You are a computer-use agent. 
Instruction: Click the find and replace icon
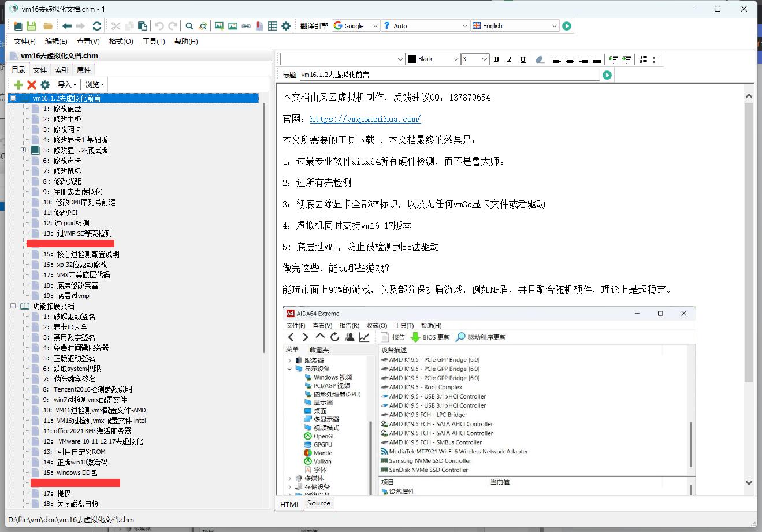click(203, 26)
